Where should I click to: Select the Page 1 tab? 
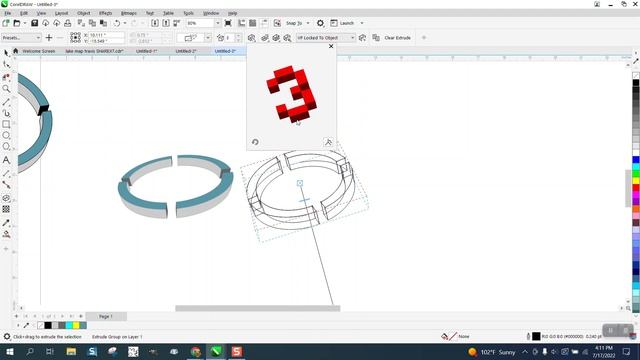106,316
